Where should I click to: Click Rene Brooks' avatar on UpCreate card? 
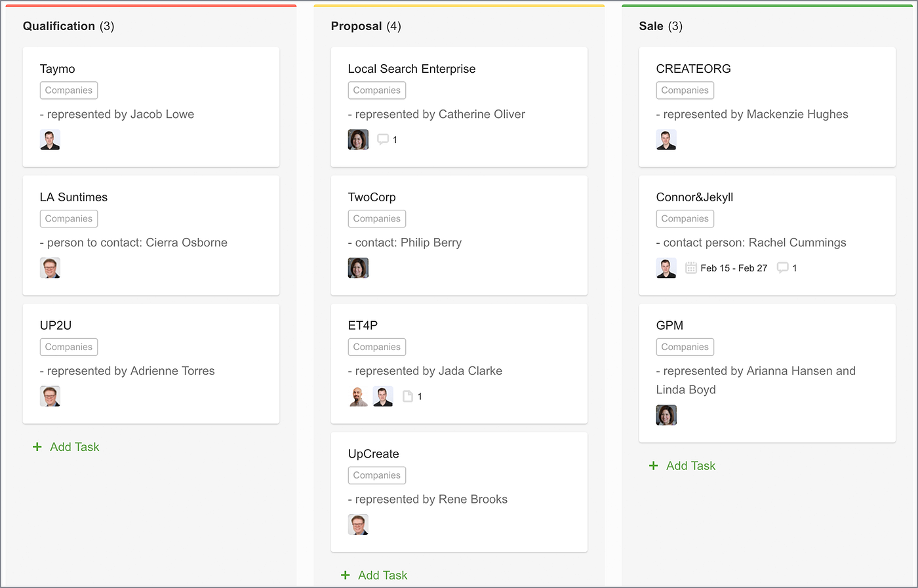358,524
